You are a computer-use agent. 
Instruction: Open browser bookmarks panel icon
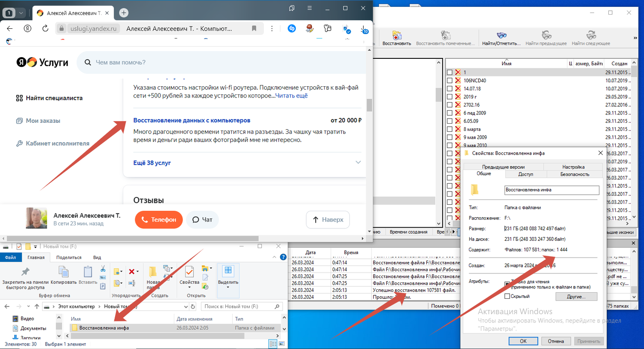tap(292, 8)
